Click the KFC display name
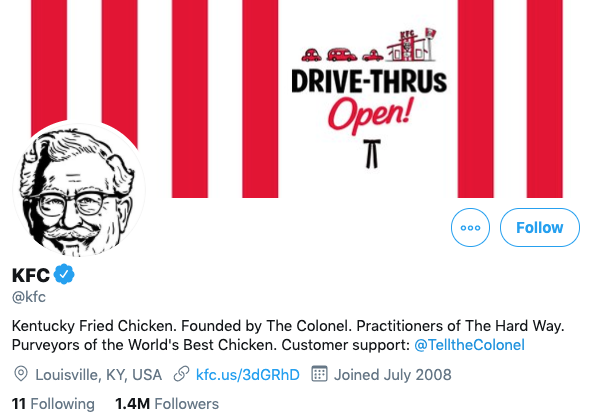The width and height of the screenshot is (589, 418). tap(31, 275)
